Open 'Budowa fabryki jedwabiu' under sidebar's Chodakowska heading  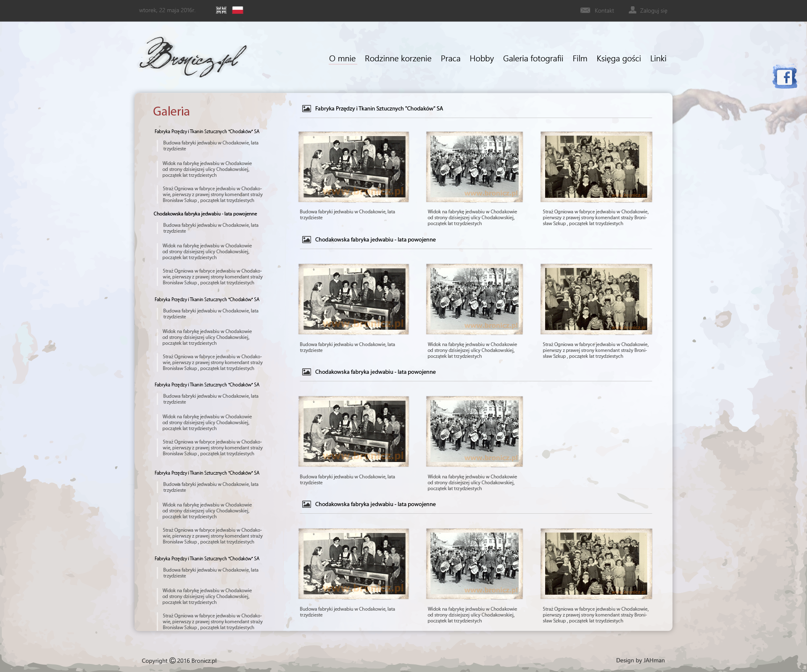tap(211, 228)
